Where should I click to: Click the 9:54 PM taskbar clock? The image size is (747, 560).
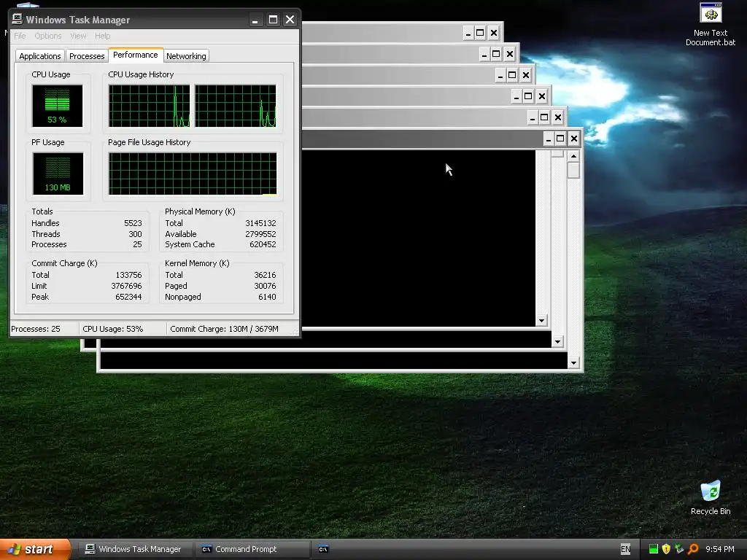[x=720, y=549]
